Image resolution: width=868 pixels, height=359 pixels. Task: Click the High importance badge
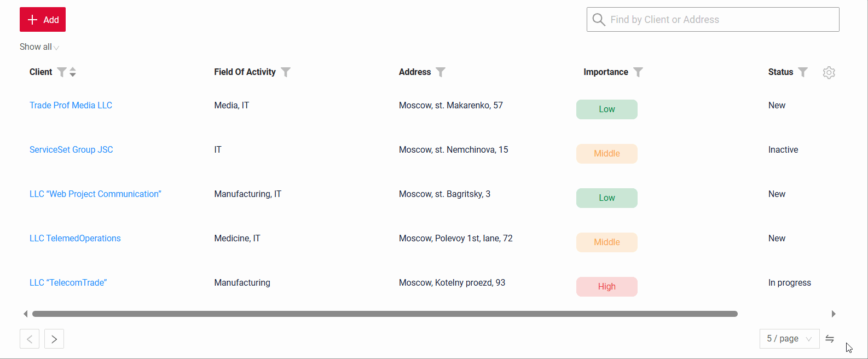[606, 287]
